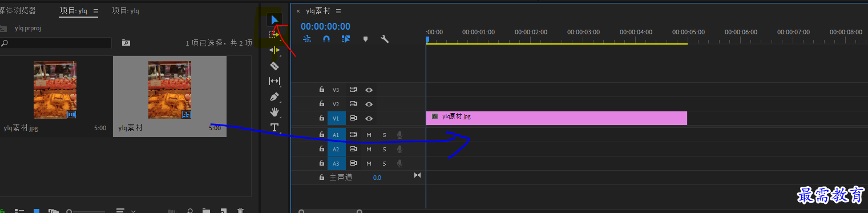This screenshot has height=213, width=868.
Task: Select the pink ylq素材.jpg clip on V1
Action: pos(556,118)
